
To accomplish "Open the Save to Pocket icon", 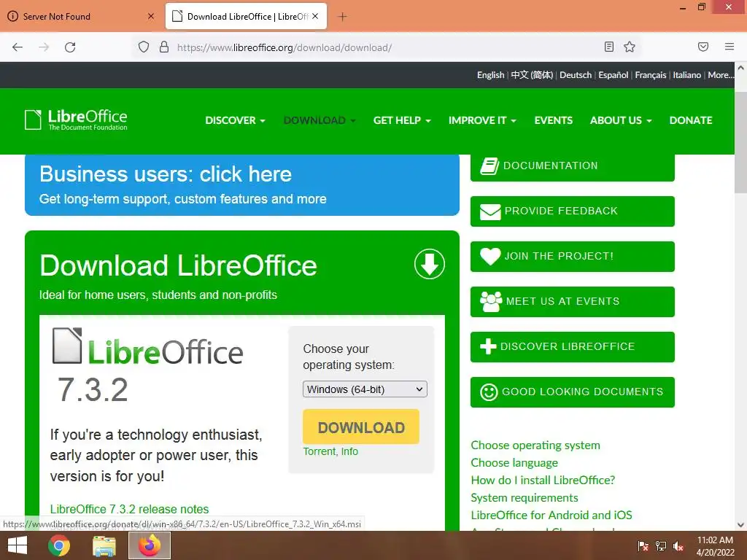I will 703,47.
